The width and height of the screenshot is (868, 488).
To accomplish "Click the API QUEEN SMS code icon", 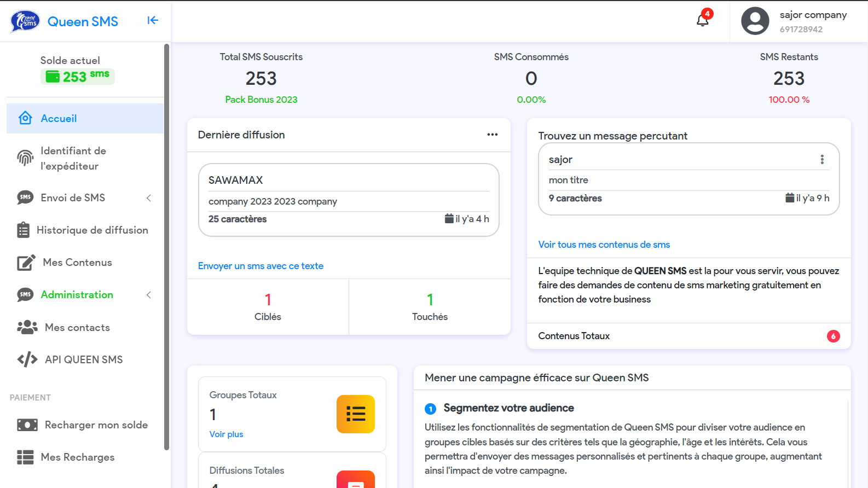I will click(x=27, y=359).
